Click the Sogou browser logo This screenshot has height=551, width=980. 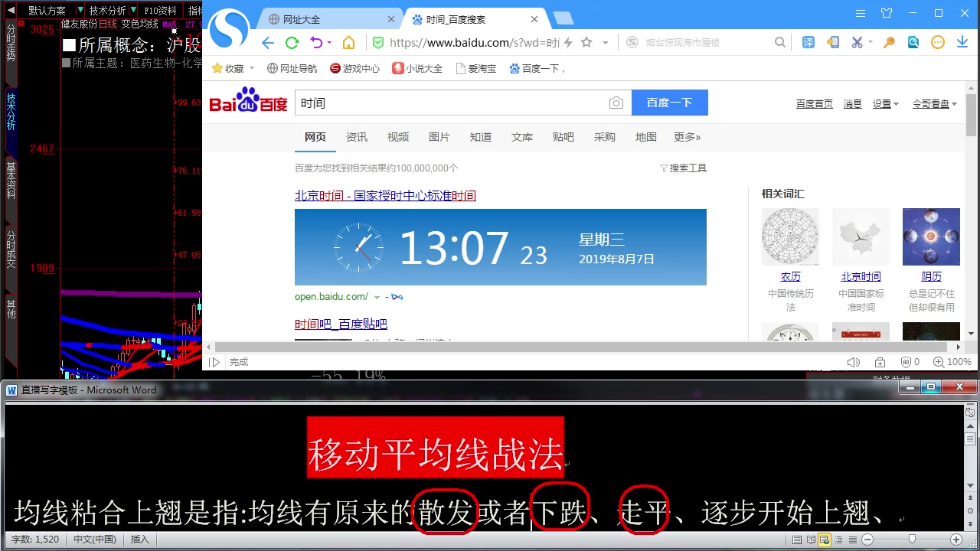click(x=230, y=29)
